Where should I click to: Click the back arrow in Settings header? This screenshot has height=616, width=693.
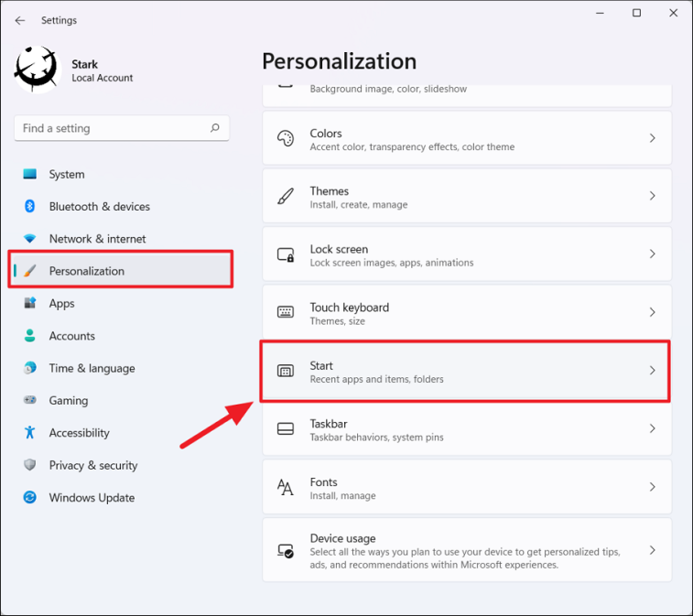[x=20, y=20]
